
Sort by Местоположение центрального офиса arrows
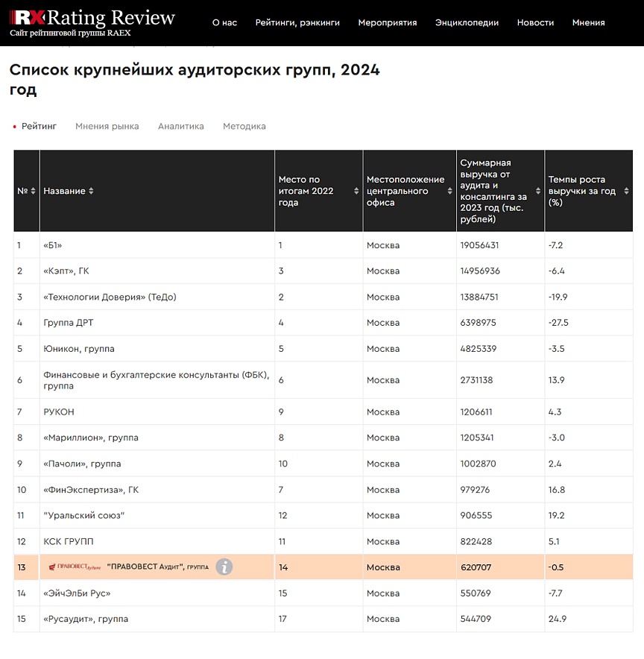pyautogui.click(x=449, y=192)
